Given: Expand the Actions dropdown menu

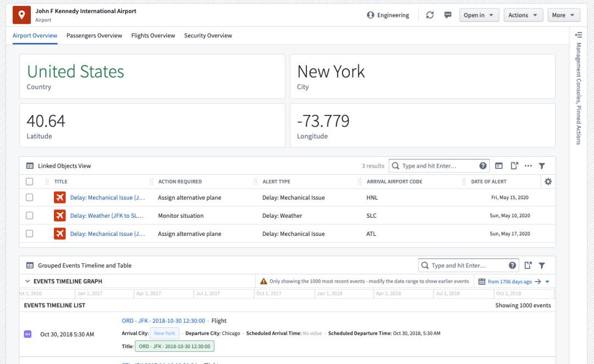Looking at the screenshot, I should pyautogui.click(x=523, y=15).
